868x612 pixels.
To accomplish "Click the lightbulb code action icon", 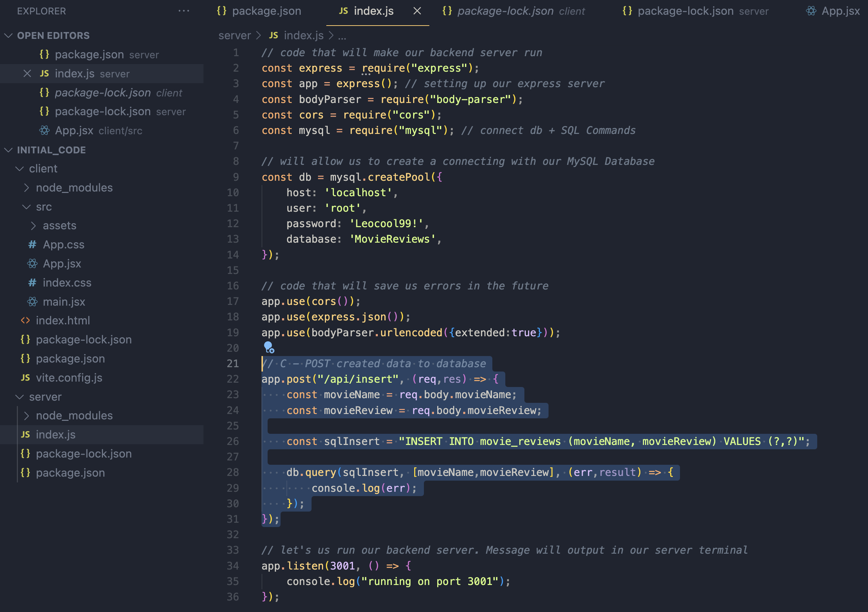I will 269,347.
